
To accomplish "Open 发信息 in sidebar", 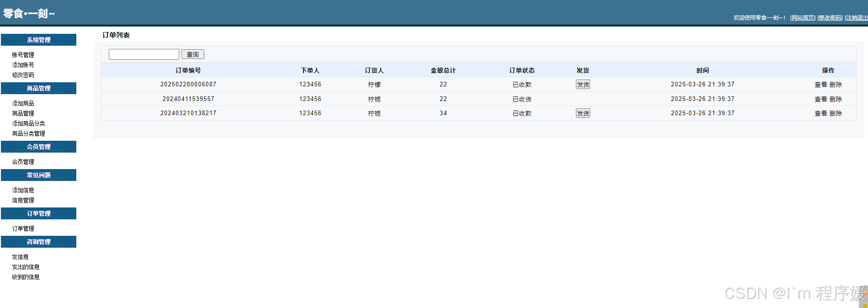I will [x=20, y=257].
